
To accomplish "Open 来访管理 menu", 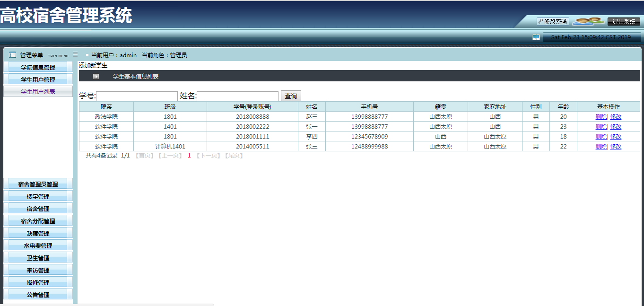I will (x=38, y=270).
